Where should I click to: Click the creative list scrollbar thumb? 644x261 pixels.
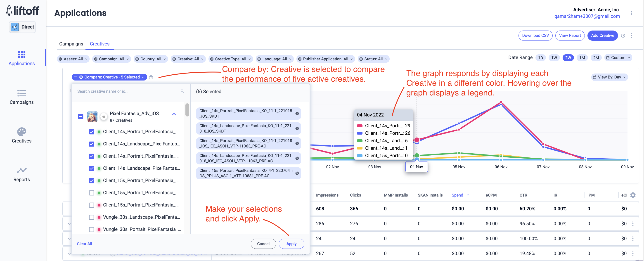(187, 110)
